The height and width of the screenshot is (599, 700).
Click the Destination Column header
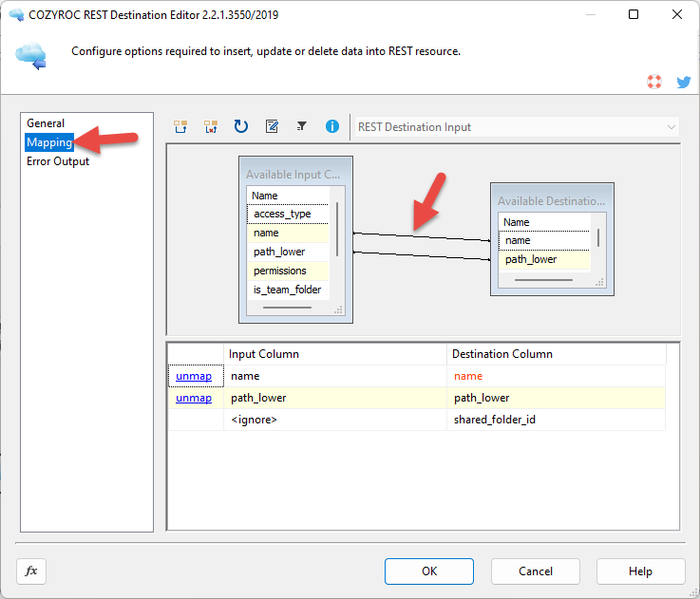pos(557,354)
